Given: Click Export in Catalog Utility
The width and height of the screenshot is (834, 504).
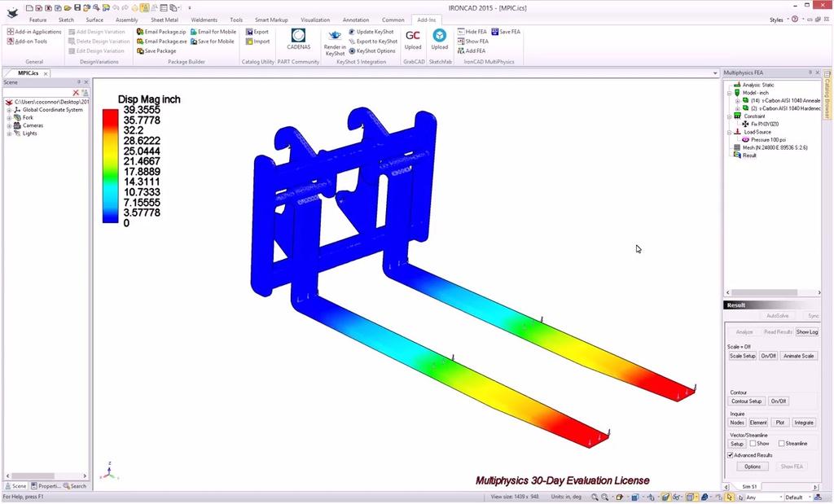Looking at the screenshot, I should (x=257, y=32).
